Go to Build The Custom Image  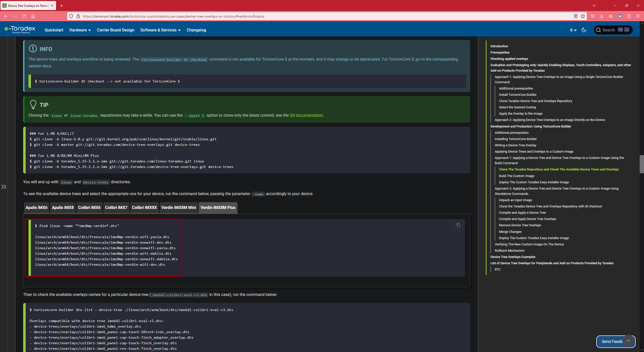pos(516,176)
